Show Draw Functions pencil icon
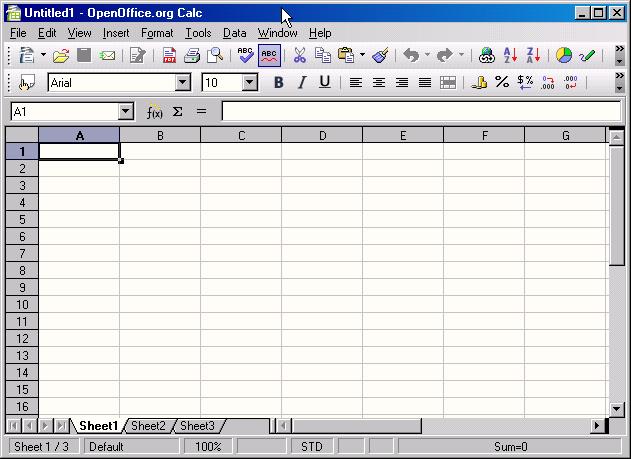This screenshot has height=459, width=631. 587,55
